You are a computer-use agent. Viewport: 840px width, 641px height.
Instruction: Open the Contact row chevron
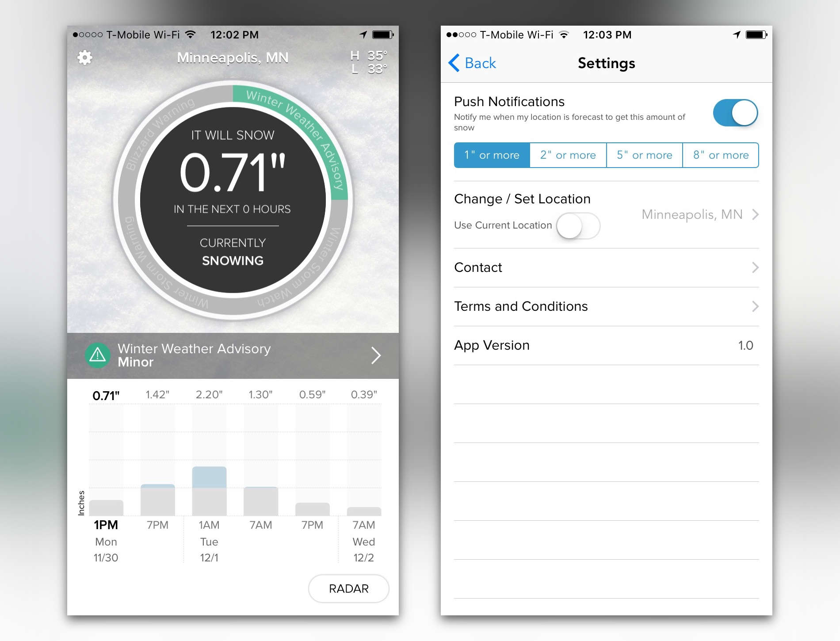pos(755,267)
